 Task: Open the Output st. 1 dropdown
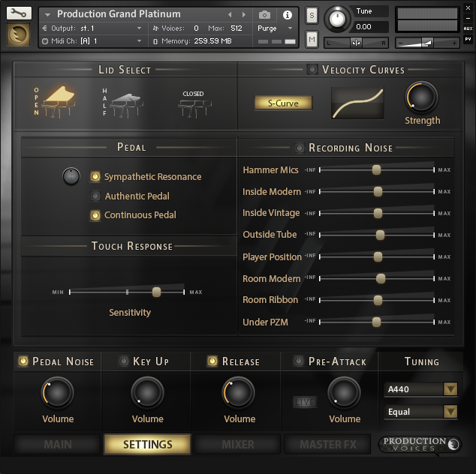[92, 28]
